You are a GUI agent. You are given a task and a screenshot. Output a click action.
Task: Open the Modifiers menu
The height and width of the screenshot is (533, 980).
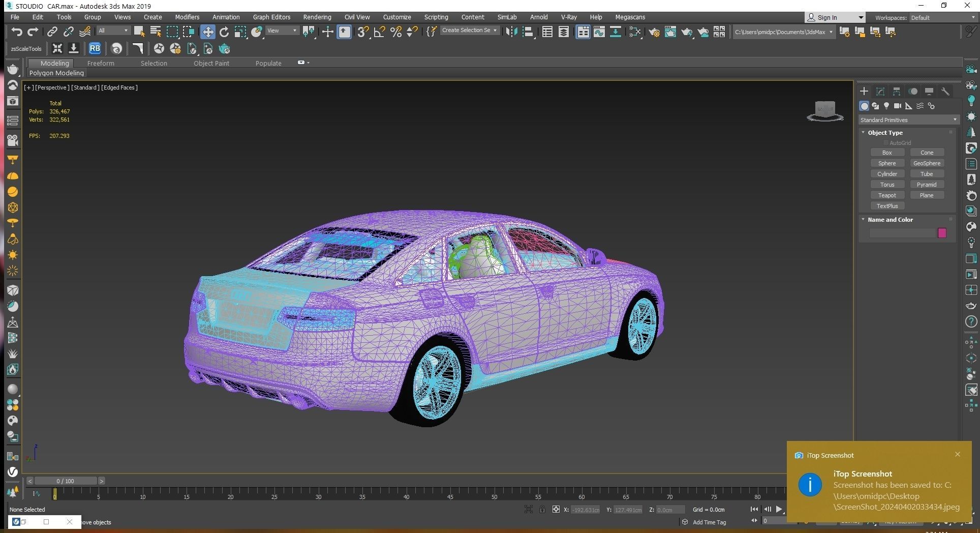coord(187,17)
